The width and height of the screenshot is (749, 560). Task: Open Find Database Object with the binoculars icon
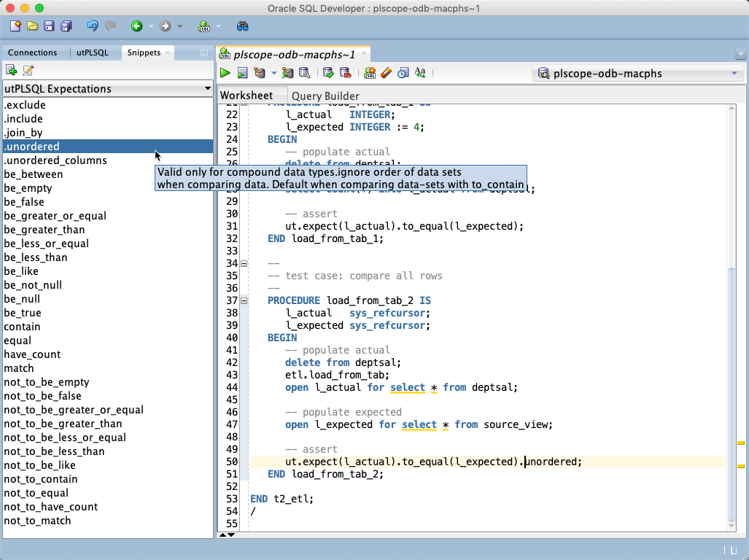[x=243, y=26]
